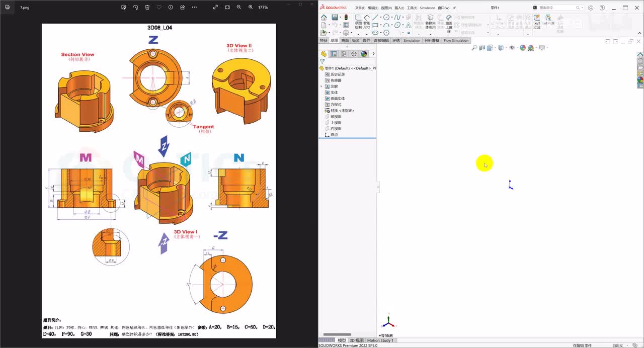Image resolution: width=644 pixels, height=348 pixels.
Task: Select the Ellipse sketch tool
Action: click(x=397, y=25)
